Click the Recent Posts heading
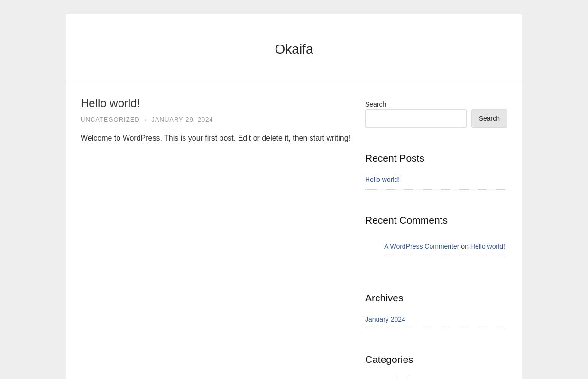588x379 pixels. 395,158
